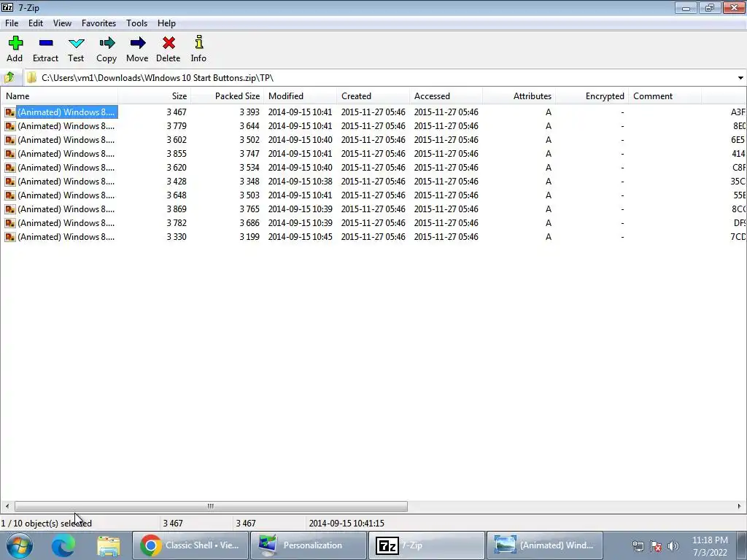Click file icon in row sized 3 330
Screen dimensions: 747x560
click(x=10, y=237)
